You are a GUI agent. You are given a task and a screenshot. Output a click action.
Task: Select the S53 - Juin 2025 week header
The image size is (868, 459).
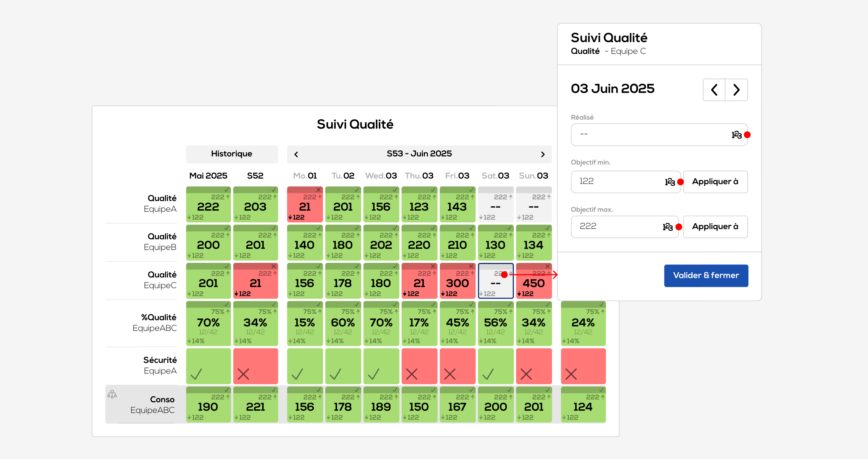coord(419,154)
